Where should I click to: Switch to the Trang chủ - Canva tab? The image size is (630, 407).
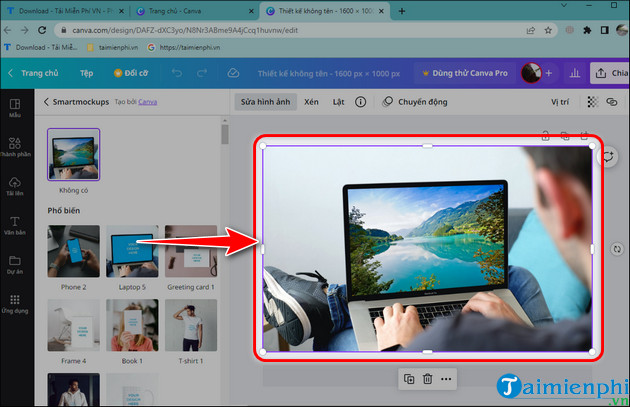(194, 11)
